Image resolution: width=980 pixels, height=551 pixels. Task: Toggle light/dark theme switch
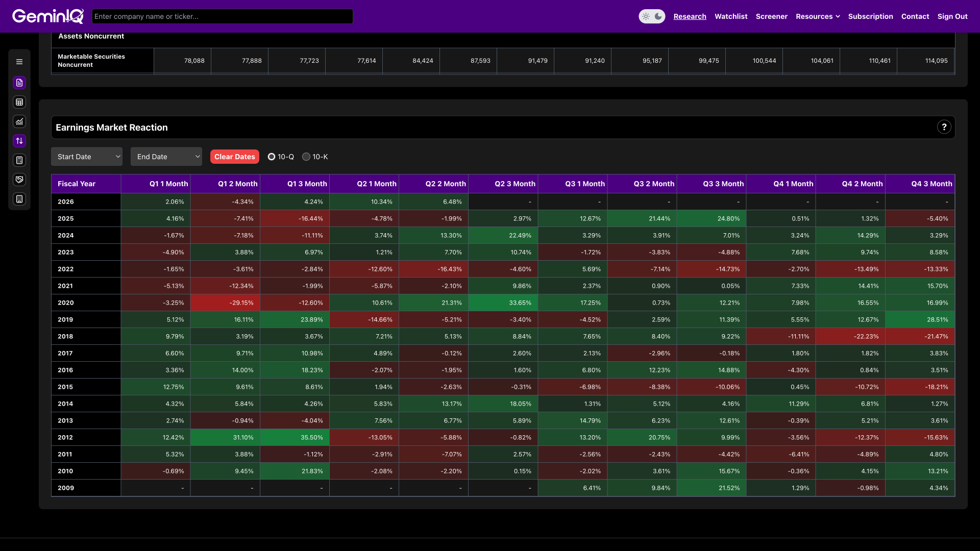coord(652,16)
